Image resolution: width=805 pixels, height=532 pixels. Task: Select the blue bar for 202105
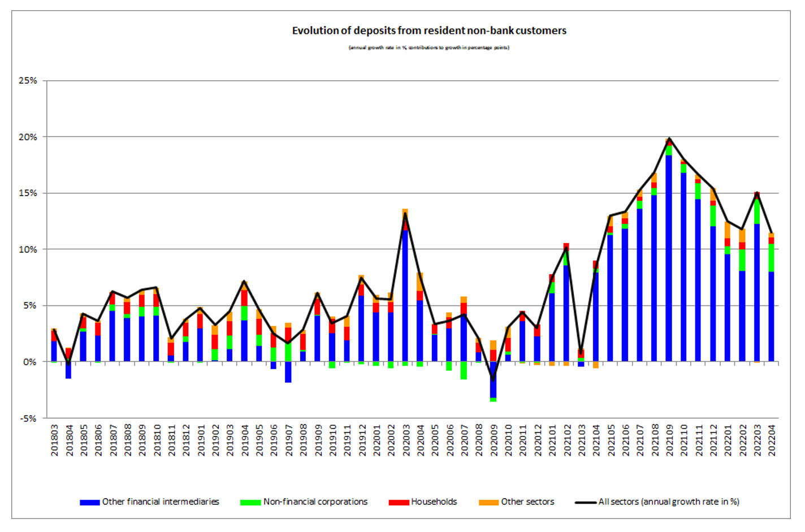click(x=611, y=299)
